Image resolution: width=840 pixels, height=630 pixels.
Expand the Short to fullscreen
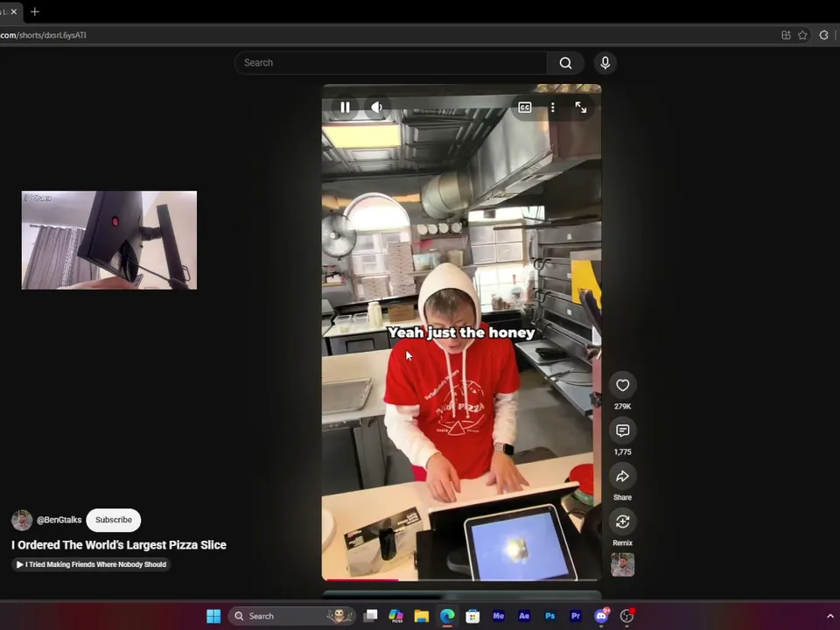click(581, 108)
